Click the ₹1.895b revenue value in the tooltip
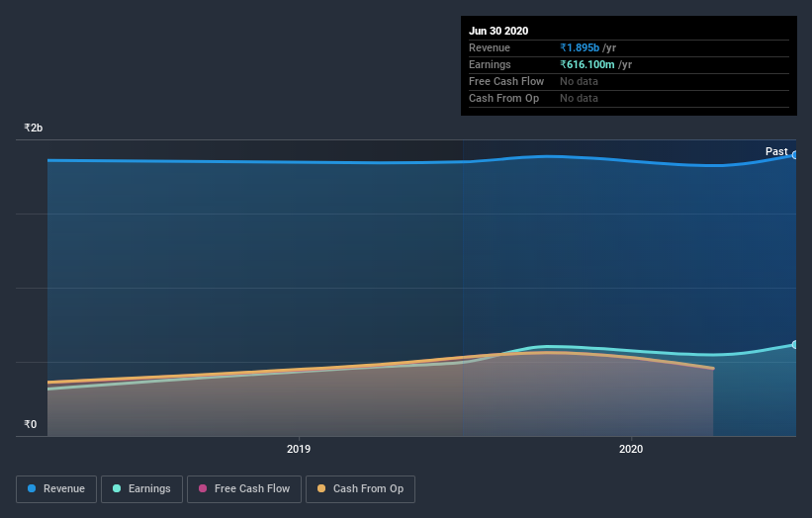 580,47
